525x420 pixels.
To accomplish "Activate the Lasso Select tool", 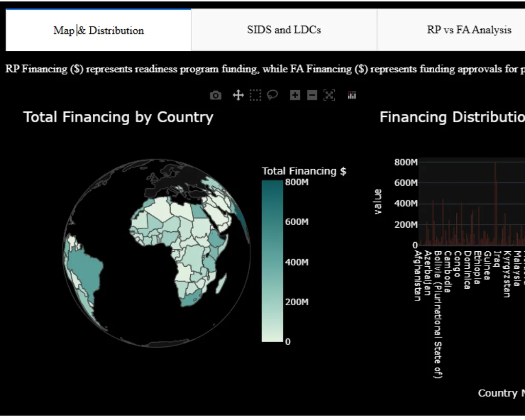I will coord(272,95).
